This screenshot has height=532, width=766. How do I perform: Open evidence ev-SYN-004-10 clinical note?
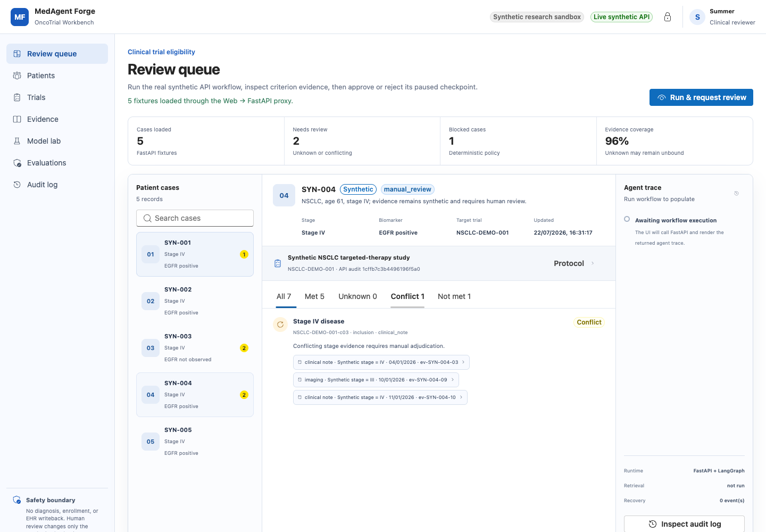click(x=380, y=397)
